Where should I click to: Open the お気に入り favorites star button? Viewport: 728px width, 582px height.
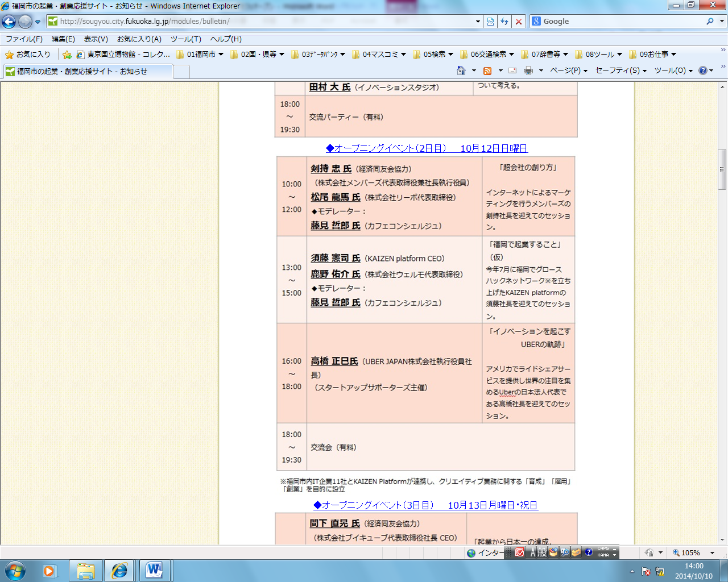27,55
